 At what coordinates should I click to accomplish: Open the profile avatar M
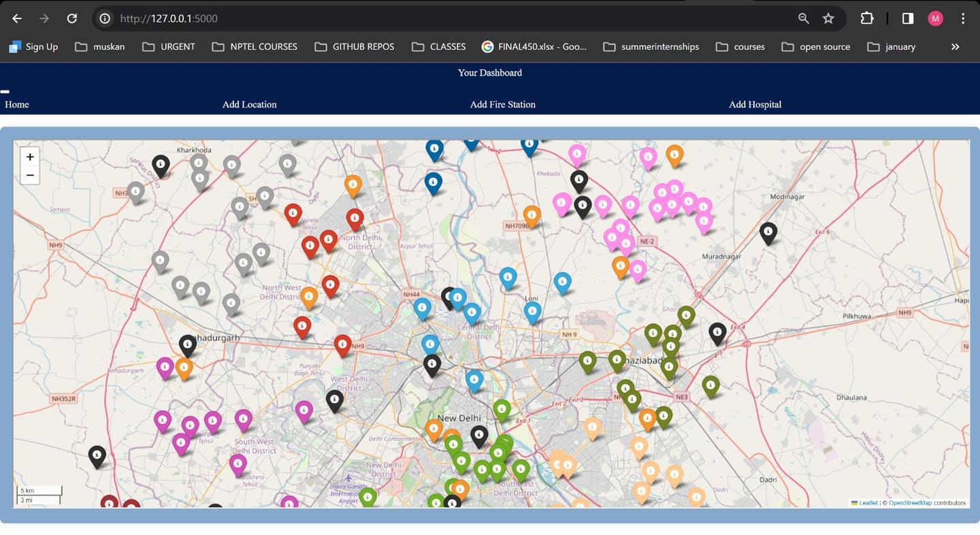click(x=936, y=18)
